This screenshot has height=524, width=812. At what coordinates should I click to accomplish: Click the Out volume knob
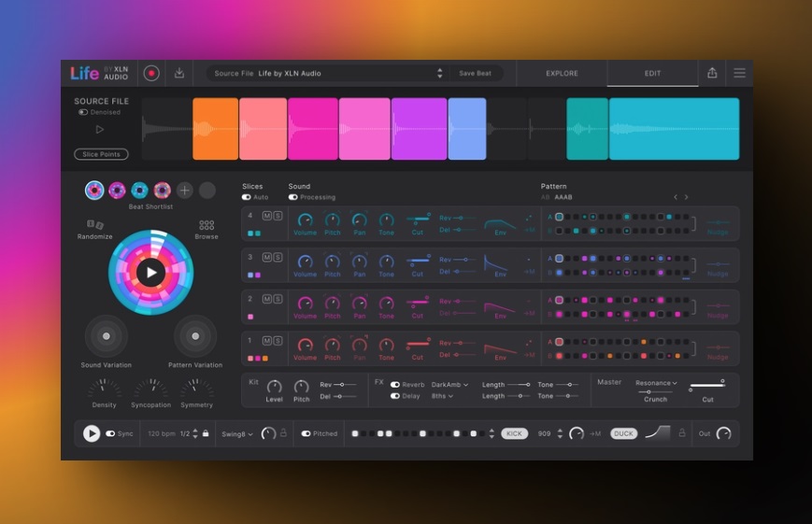[x=723, y=433]
